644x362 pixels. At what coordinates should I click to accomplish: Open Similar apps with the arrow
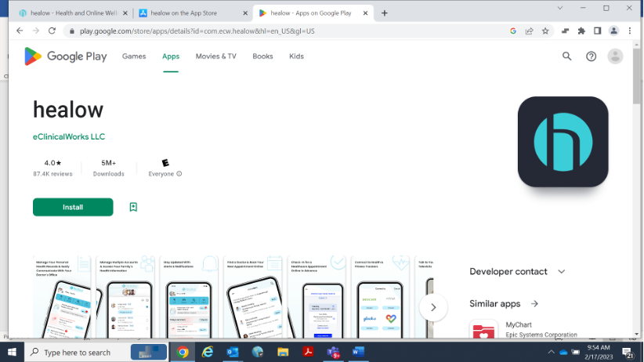pyautogui.click(x=534, y=304)
